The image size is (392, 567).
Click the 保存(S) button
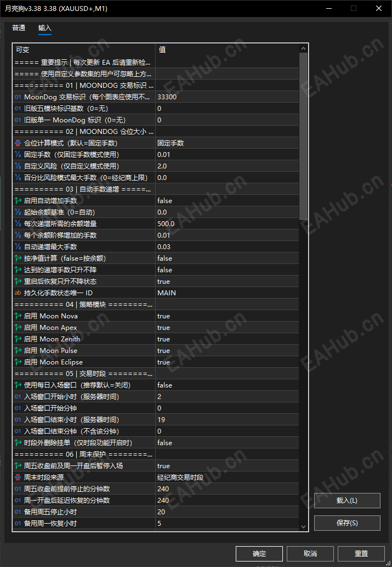(347, 523)
